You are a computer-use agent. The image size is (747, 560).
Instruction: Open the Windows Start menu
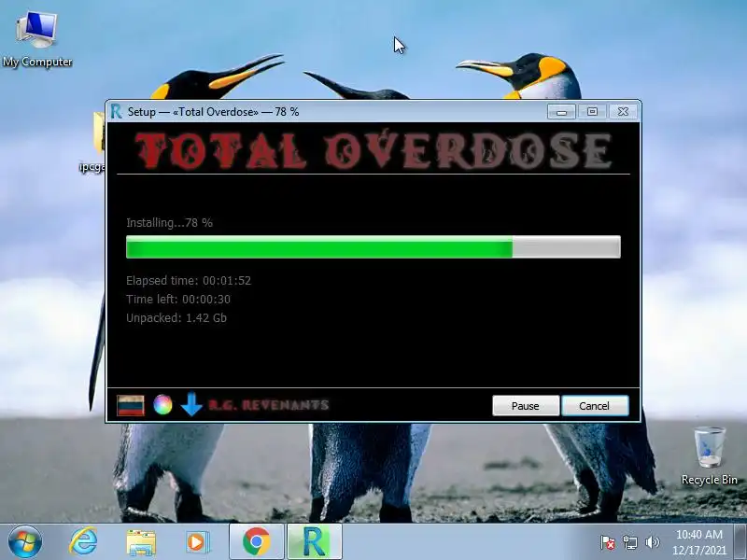coord(25,542)
